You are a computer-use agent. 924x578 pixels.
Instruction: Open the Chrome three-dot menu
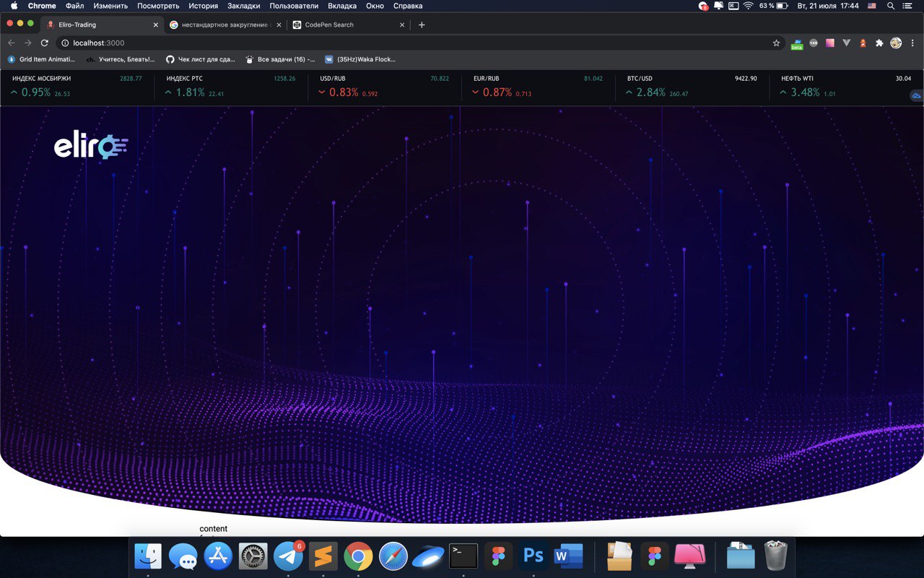[912, 43]
